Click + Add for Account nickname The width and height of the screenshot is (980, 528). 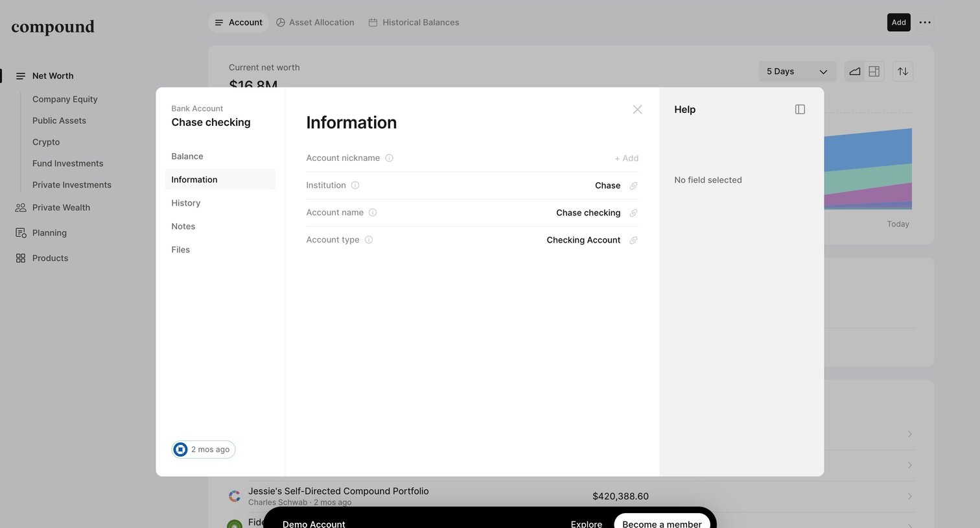click(627, 158)
